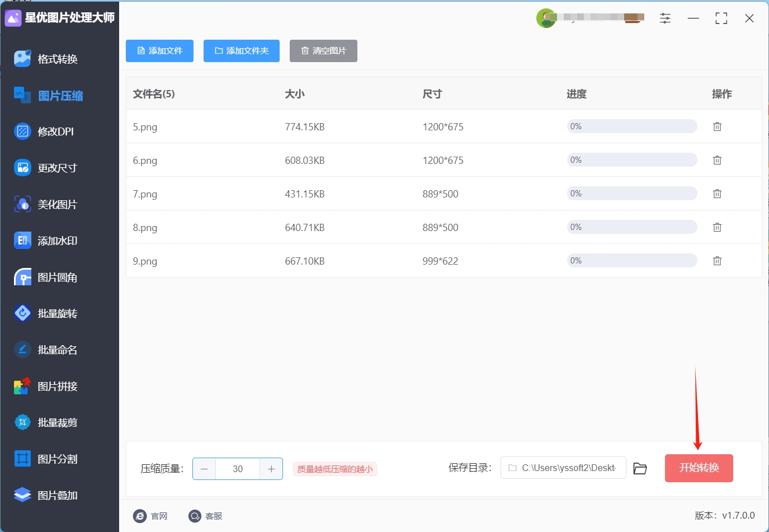Screen dimensions: 769x532
Task: Click size value 608.03KB
Action: click(x=305, y=161)
